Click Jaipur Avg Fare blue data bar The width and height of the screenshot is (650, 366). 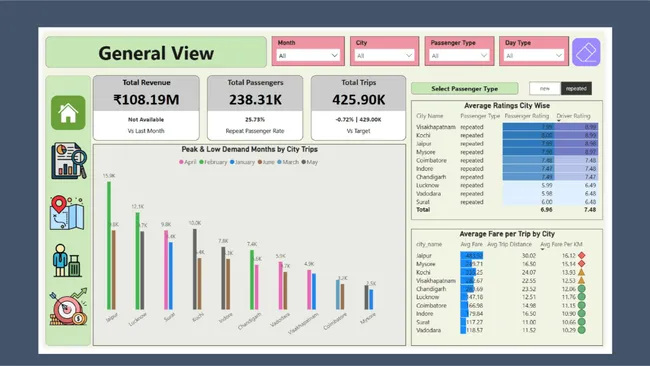471,255
